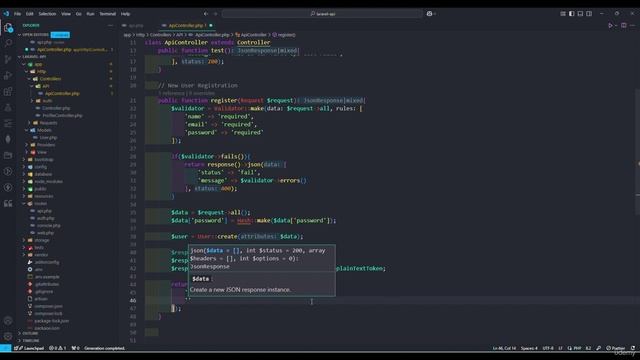Image resolution: width=640 pixels, height=360 pixels.
Task: Click Ln 46, Col 14 in status bar
Action: pyautogui.click(x=504, y=348)
